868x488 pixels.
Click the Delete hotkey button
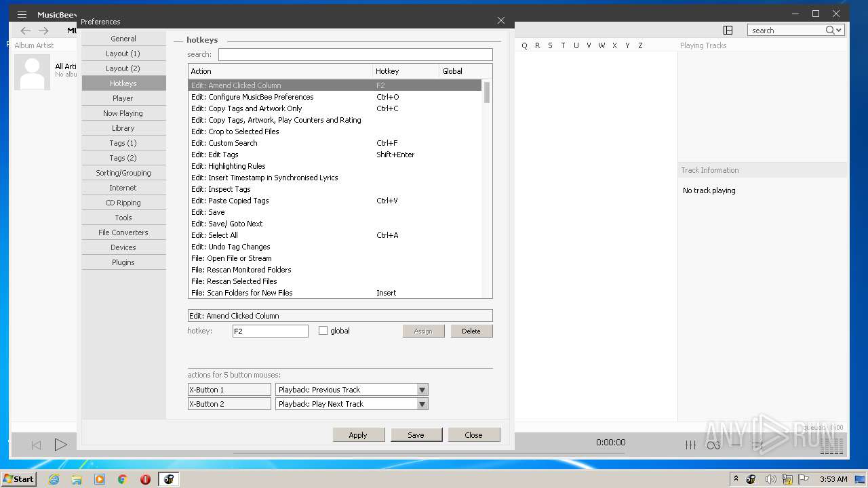tap(471, 331)
